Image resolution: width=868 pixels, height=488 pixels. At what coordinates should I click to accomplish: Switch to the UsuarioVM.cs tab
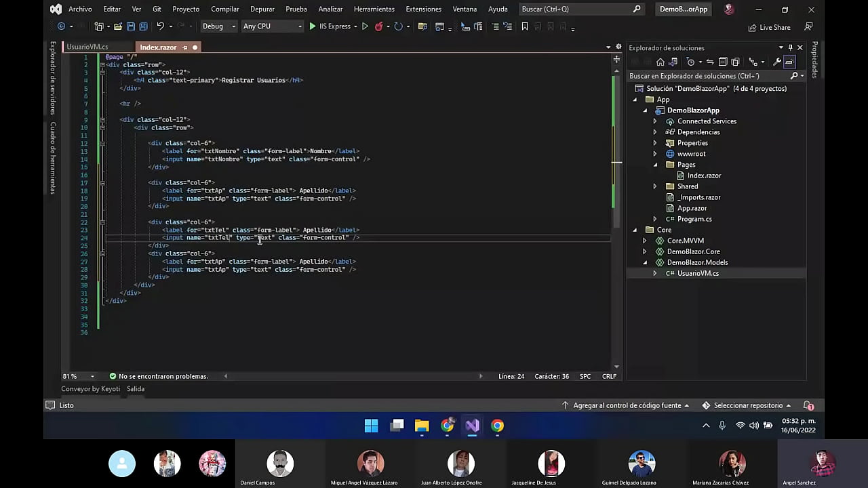[x=87, y=47]
